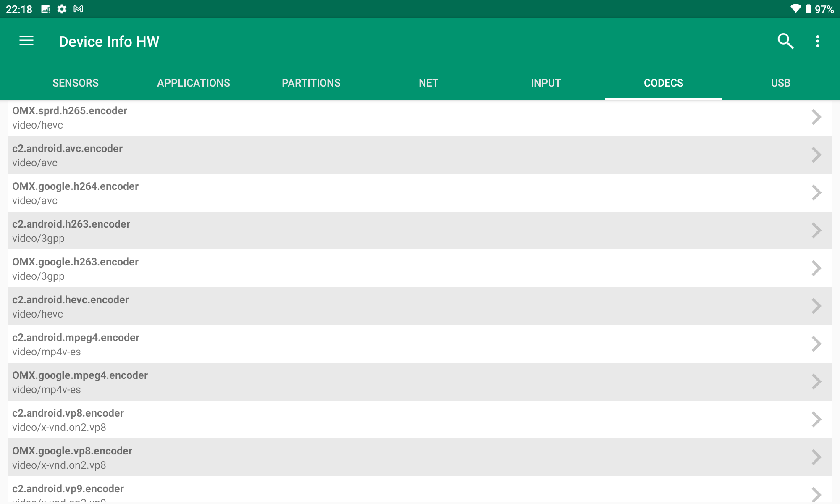This screenshot has width=840, height=504.
Task: Expand c2.android.hevc.encoder chevron arrow
Action: 816,306
